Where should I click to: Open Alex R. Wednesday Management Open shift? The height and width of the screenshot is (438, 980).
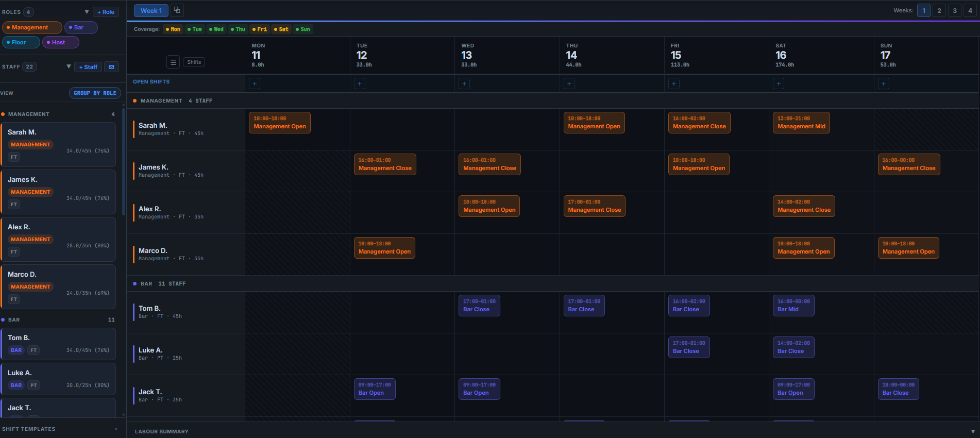coord(489,206)
